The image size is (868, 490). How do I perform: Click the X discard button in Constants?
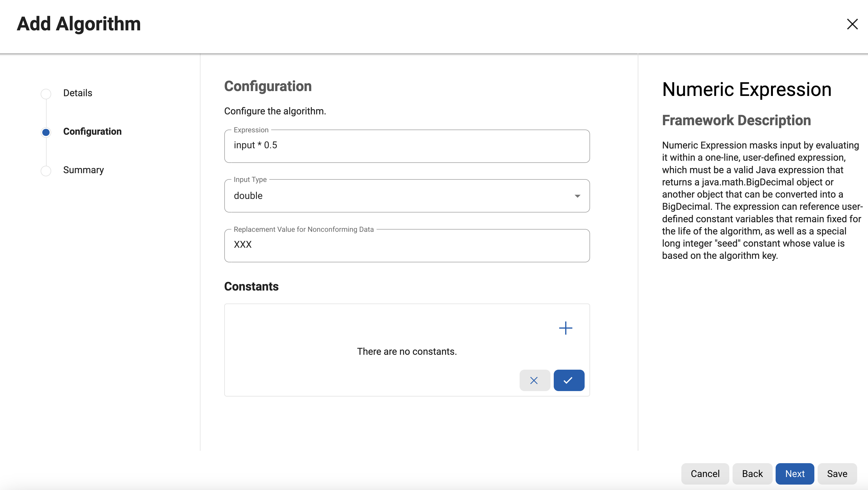[534, 380]
